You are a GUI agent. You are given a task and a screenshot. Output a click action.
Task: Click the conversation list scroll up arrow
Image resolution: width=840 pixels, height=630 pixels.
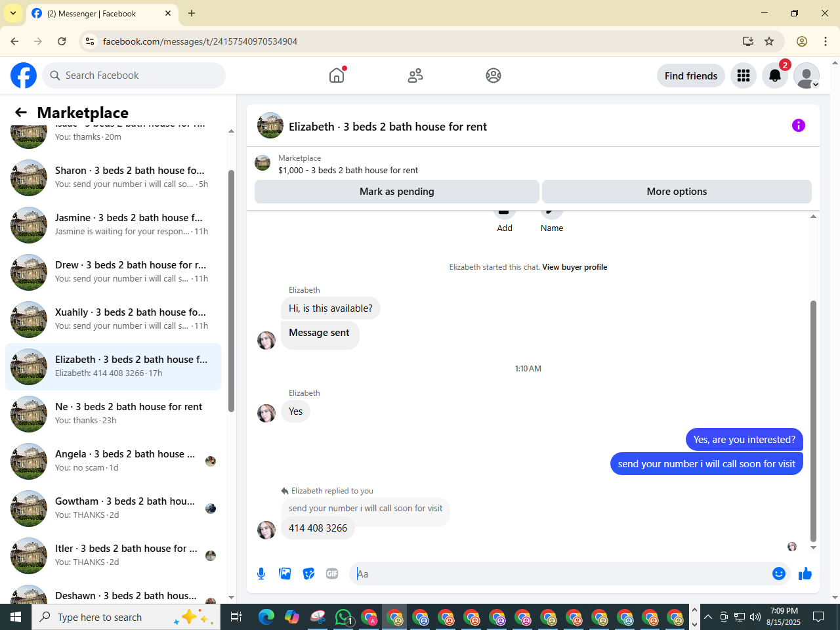pos(231,131)
